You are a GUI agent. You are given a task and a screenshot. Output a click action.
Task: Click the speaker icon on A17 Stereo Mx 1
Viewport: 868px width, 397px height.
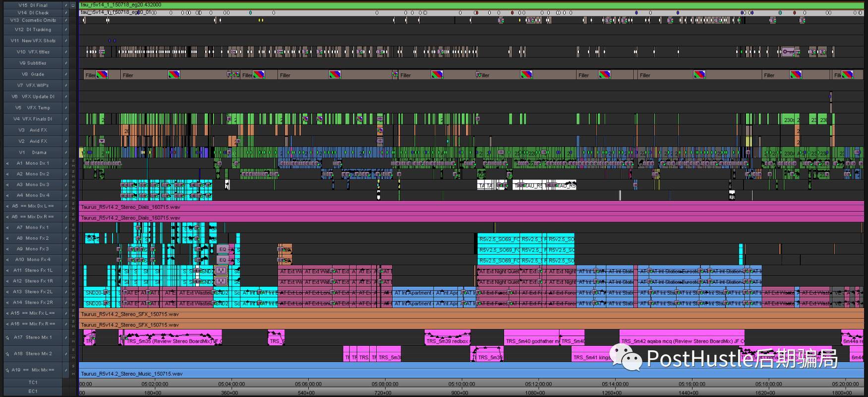pos(7,337)
